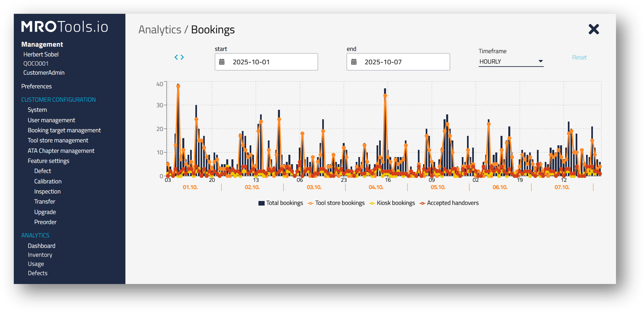
Task: Expand the CUSTOMER CONFIGURATION section
Action: [x=58, y=99]
